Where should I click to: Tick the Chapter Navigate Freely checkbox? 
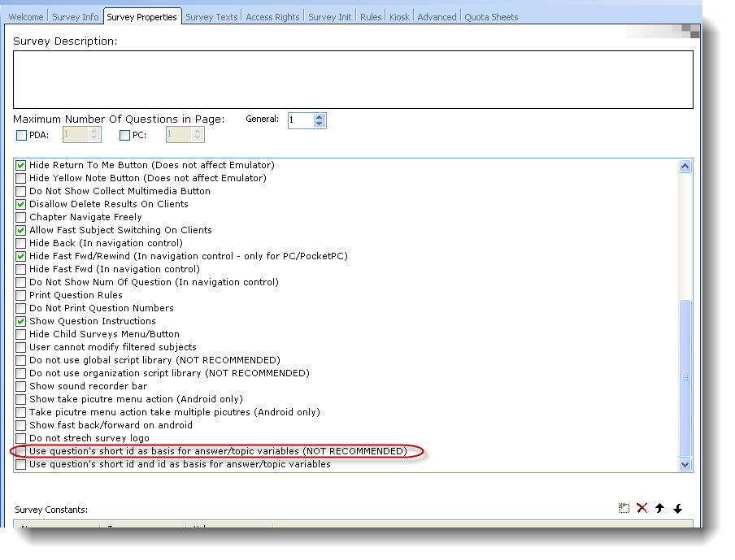point(20,218)
